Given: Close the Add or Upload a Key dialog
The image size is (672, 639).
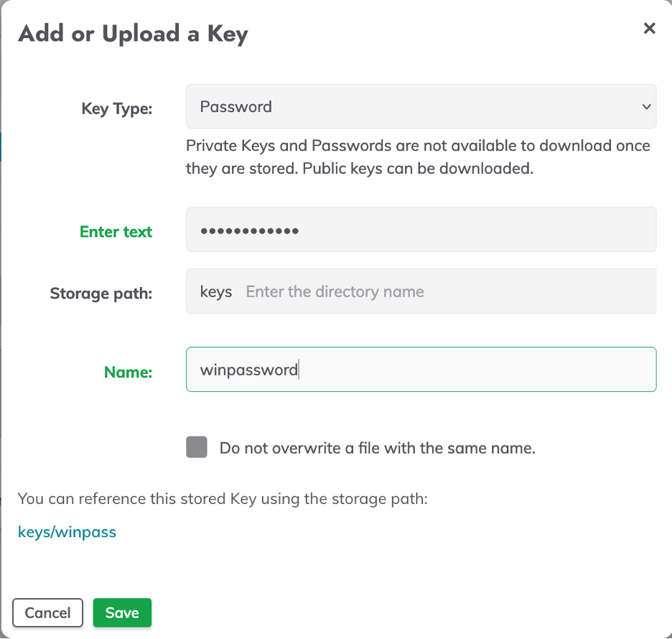Looking at the screenshot, I should tap(649, 29).
